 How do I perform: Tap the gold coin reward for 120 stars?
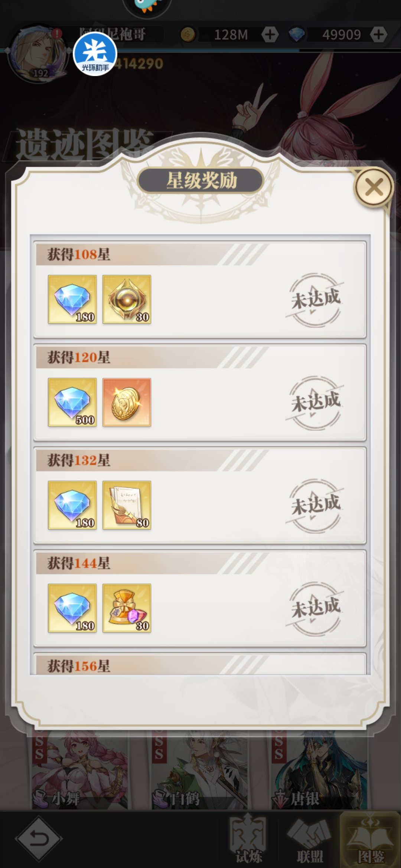tap(127, 402)
